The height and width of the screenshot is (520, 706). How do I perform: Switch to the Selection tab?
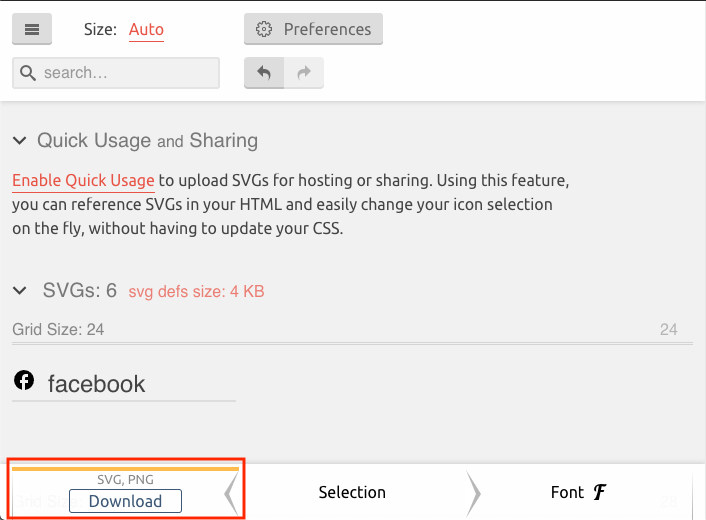click(352, 492)
